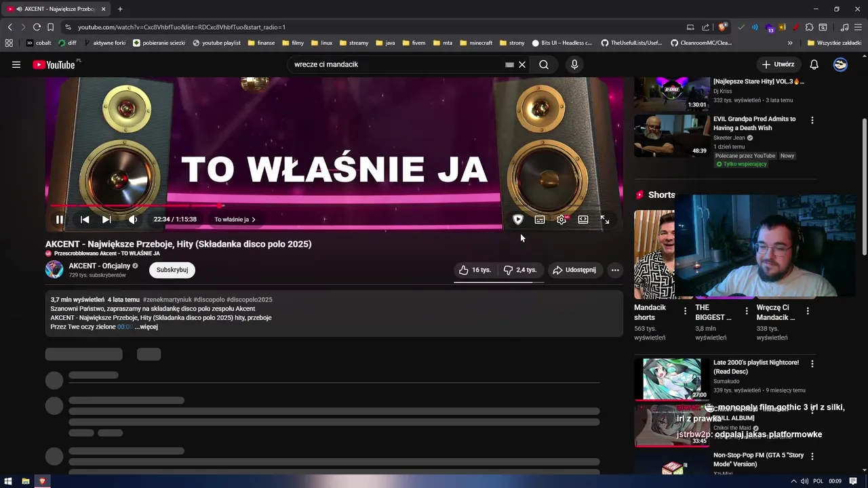The image size is (868, 488).
Task: Go back in browser
Action: tap(9, 27)
